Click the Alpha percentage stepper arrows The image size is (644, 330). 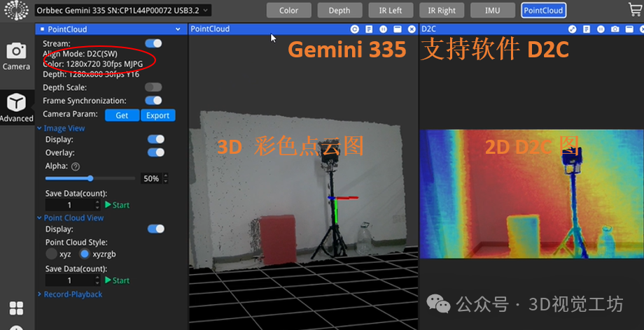[165, 178]
